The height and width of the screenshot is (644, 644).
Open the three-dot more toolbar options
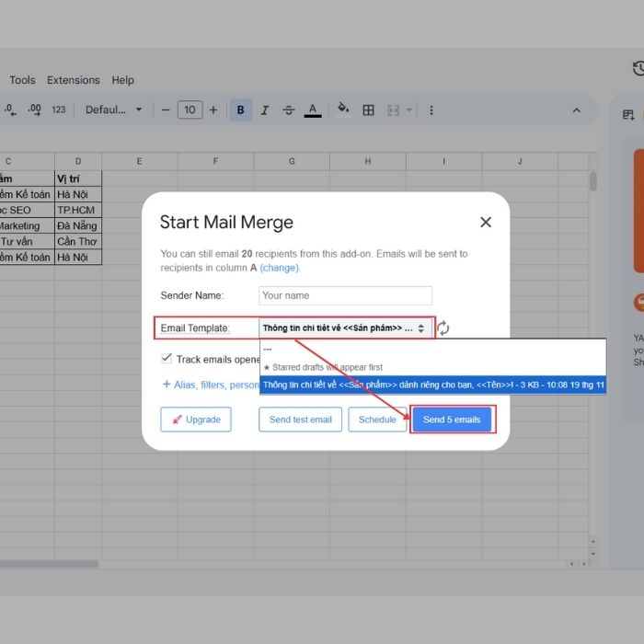431,110
